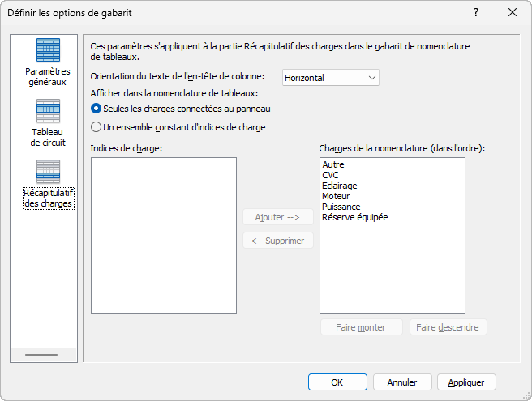Choose 'Un ensemble constant d'indices de charge'

tap(97, 127)
